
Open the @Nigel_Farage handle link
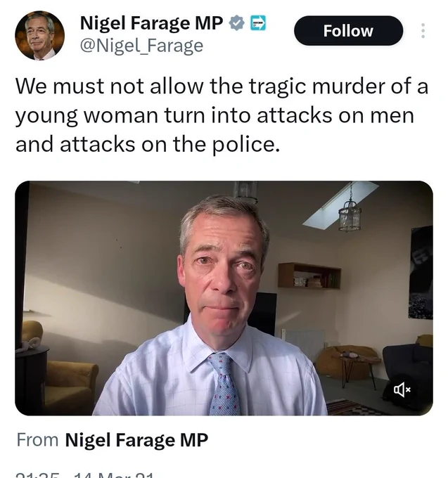[x=141, y=46]
